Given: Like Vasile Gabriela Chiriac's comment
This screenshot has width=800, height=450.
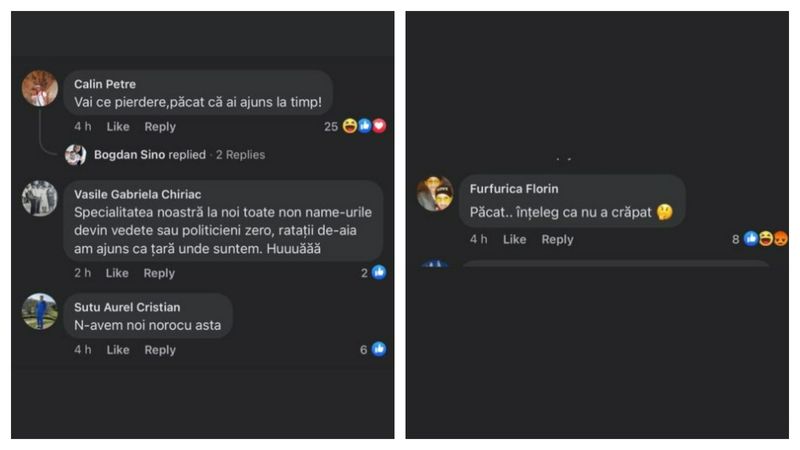Looking at the screenshot, I should coord(118,273).
